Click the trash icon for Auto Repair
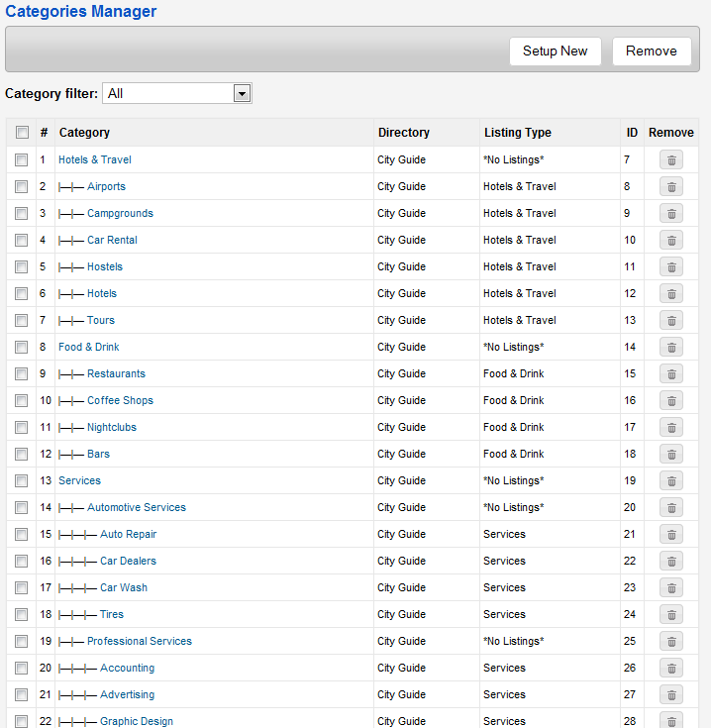This screenshot has width=711, height=728. pos(670,534)
